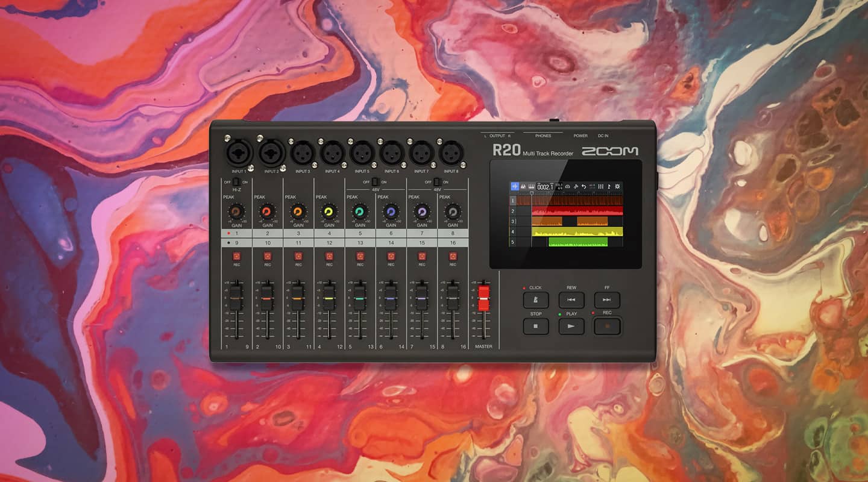Tap the tempo gauge icon on the touchscreen

point(567,187)
